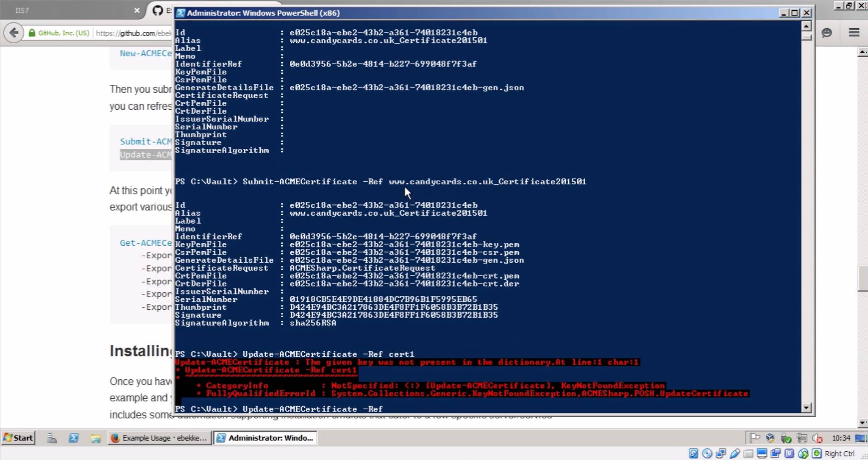Click the VirtualBox network adapters status icon
This screenshot has width=868, height=460.
click(721, 454)
